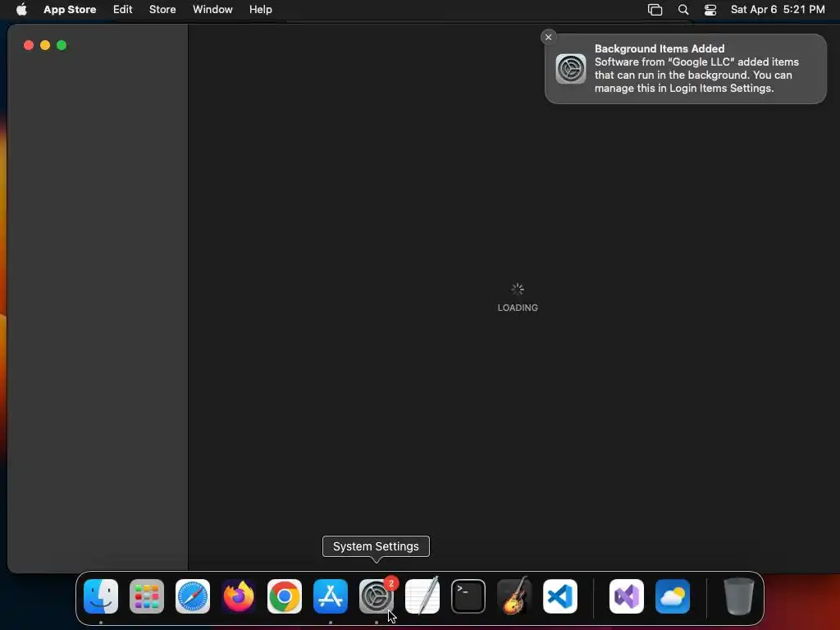This screenshot has height=630, width=840.
Task: Open the Weather app in the Dock
Action: click(x=673, y=596)
